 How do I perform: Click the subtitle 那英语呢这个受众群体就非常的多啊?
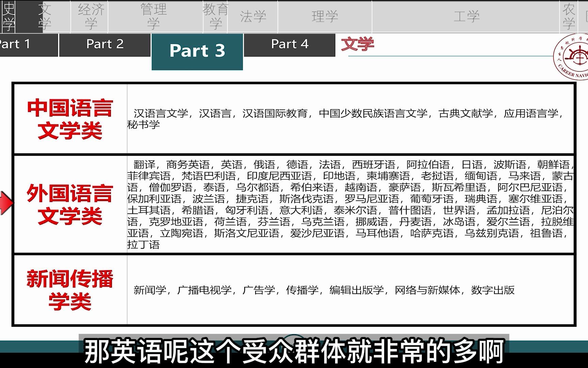click(294, 351)
